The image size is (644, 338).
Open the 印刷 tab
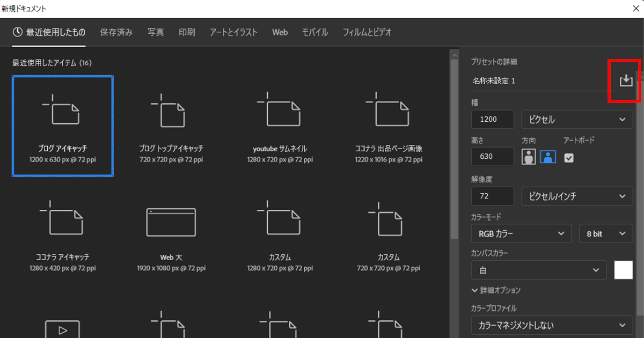[187, 32]
